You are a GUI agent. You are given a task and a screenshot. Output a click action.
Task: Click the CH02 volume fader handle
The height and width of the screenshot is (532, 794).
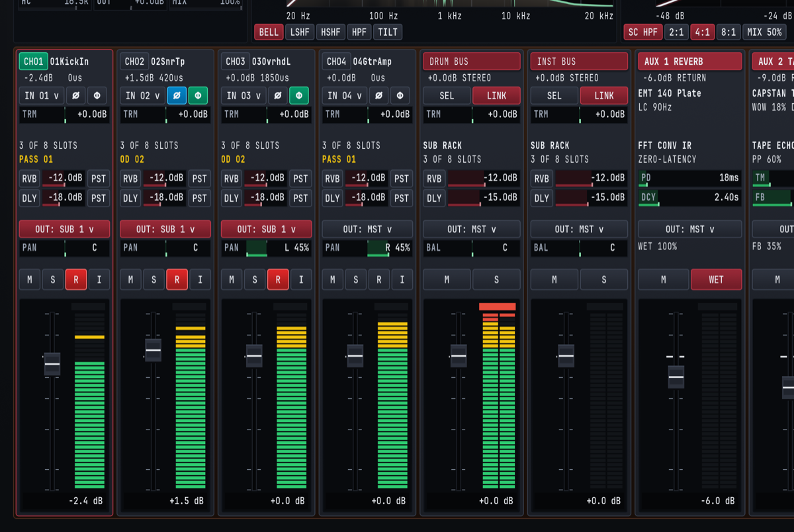153,349
